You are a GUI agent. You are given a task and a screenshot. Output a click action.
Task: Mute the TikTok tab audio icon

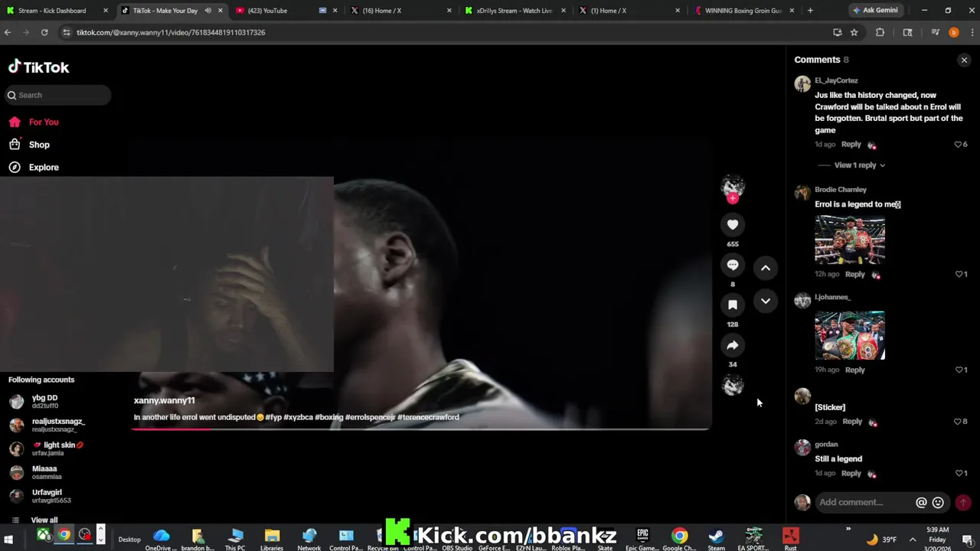(207, 11)
